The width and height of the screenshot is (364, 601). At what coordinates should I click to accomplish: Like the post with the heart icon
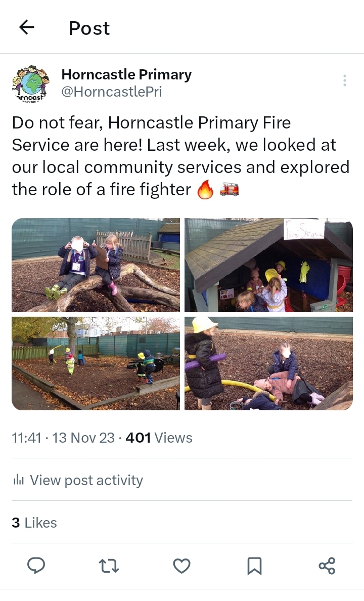click(x=181, y=566)
